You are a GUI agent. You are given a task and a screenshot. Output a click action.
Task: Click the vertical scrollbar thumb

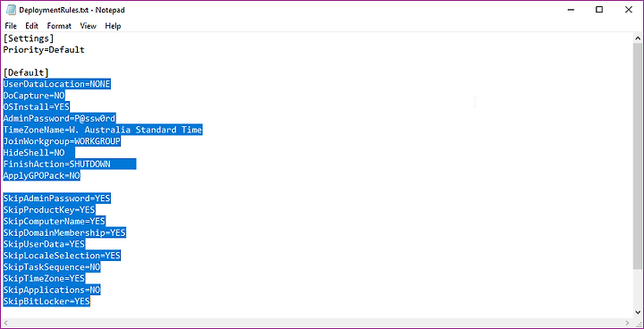coord(639,156)
